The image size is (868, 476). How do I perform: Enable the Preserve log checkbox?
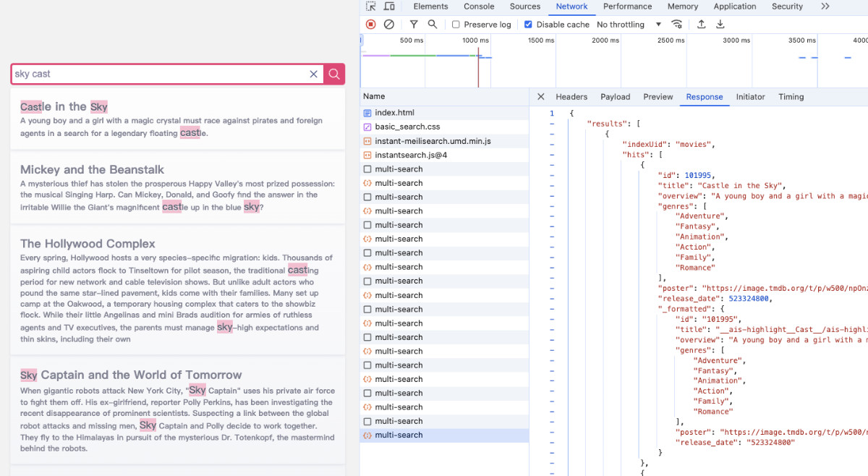tap(456, 25)
